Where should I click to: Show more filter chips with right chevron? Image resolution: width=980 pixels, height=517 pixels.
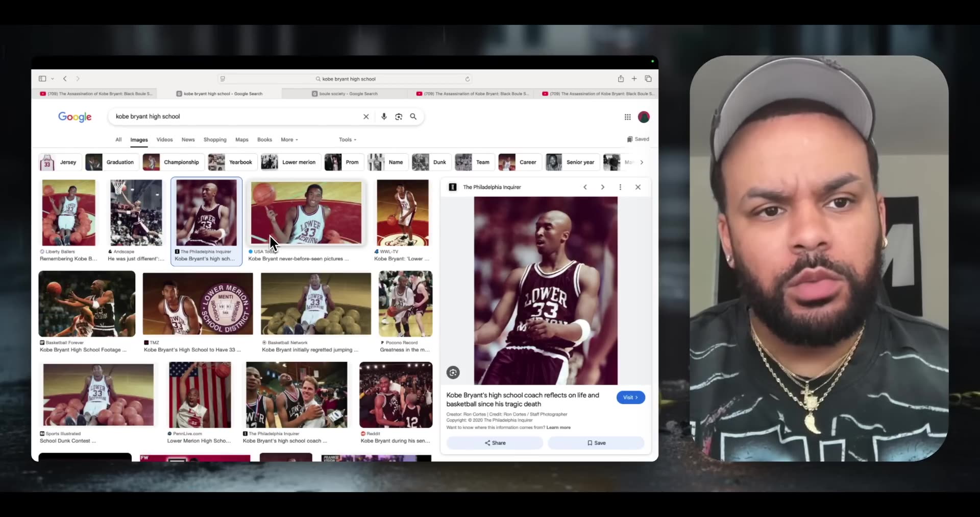click(642, 162)
